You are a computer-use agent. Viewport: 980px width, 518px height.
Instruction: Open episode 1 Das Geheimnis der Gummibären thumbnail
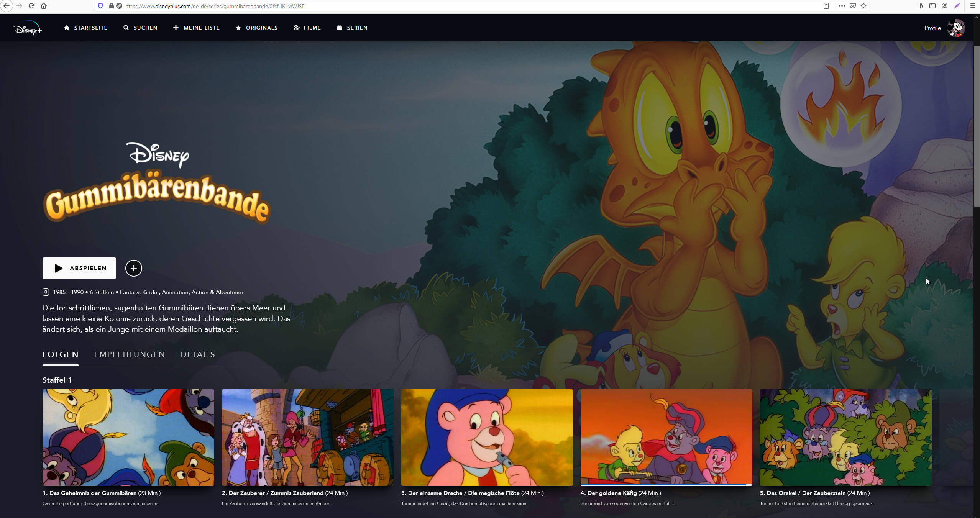click(128, 438)
